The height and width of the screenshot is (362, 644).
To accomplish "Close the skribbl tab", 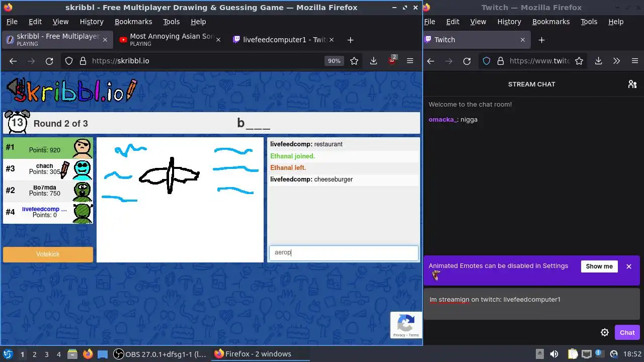I will pyautogui.click(x=105, y=40).
